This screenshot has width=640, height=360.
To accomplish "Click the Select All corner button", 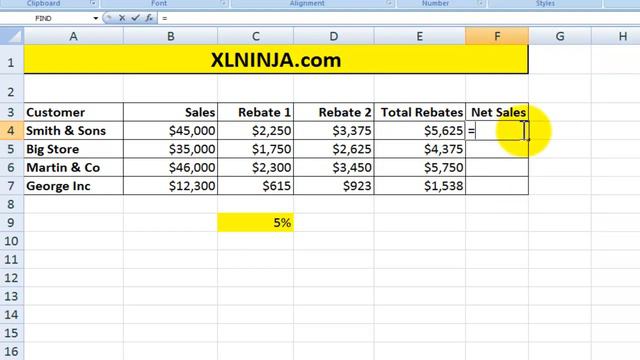I will (12, 36).
